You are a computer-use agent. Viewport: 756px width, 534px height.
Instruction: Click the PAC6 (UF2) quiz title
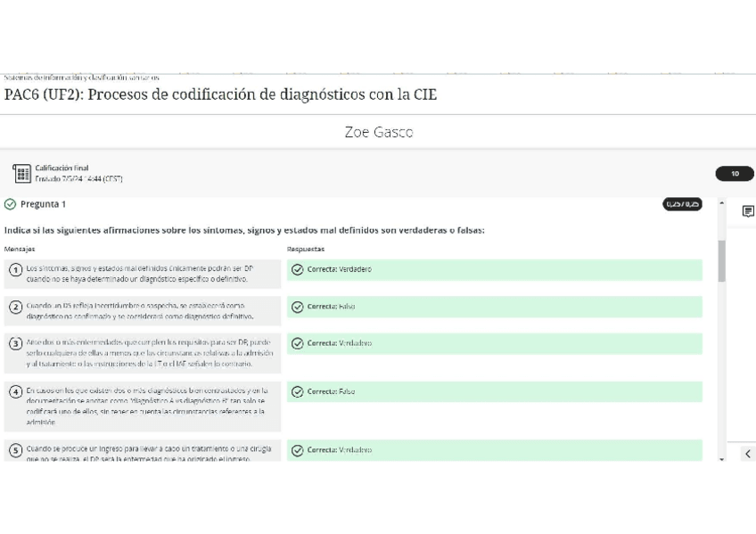pyautogui.click(x=220, y=94)
